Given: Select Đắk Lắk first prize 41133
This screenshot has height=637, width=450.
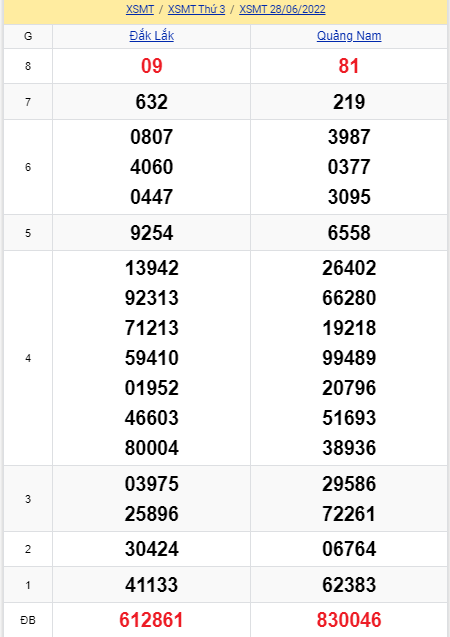Looking at the screenshot, I should [x=151, y=585].
